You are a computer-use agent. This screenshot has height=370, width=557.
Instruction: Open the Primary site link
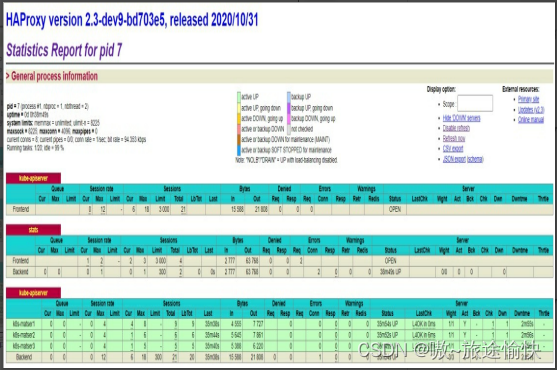(x=528, y=99)
